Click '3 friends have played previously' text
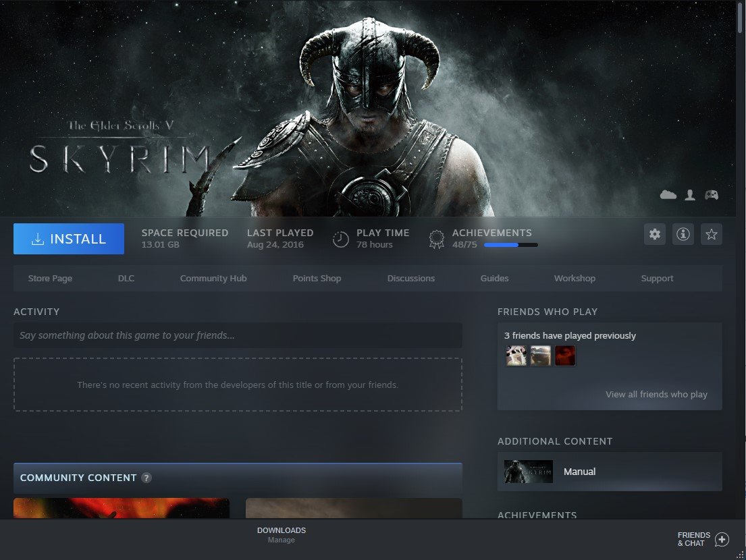This screenshot has height=560, width=746. pyautogui.click(x=570, y=335)
